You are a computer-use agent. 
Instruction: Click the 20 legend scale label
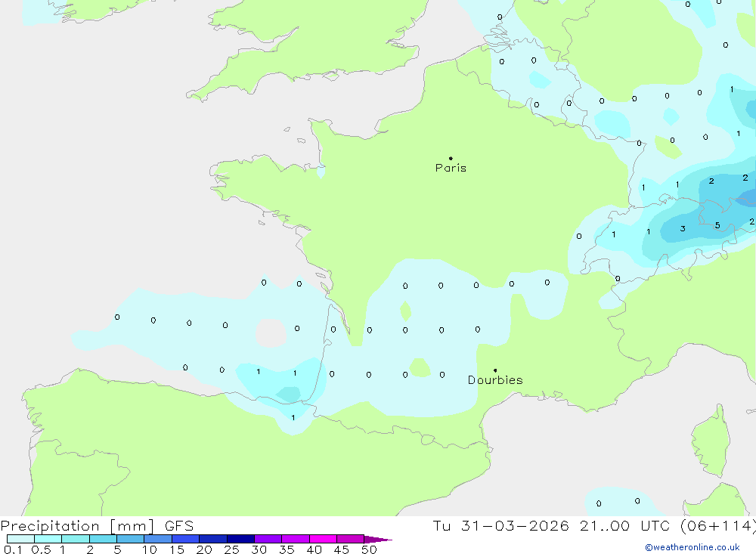[204, 549]
